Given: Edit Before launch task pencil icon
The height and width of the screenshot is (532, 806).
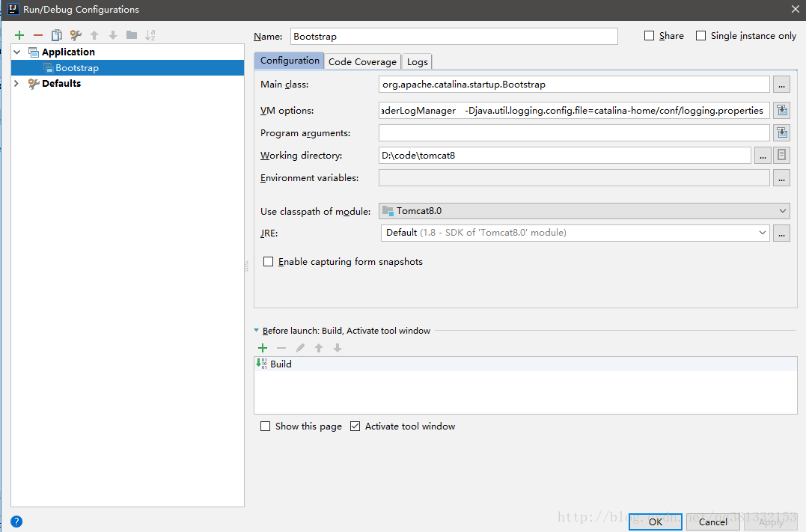Looking at the screenshot, I should (300, 348).
